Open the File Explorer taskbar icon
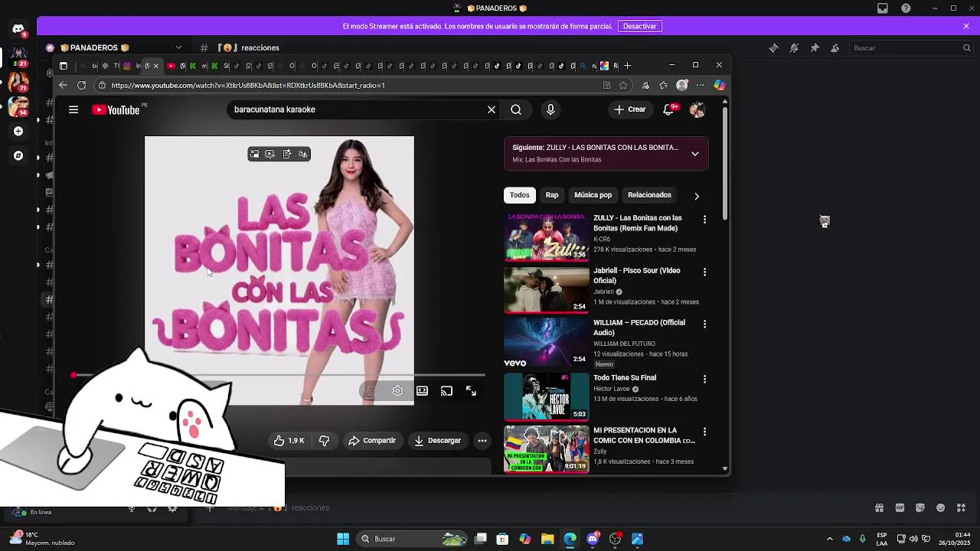980x551 pixels. pos(547,539)
